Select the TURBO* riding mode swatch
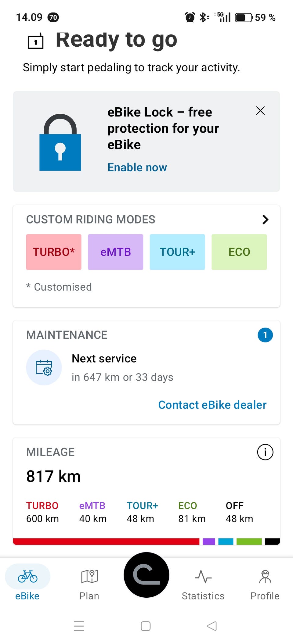The image size is (293, 644). coord(54,252)
